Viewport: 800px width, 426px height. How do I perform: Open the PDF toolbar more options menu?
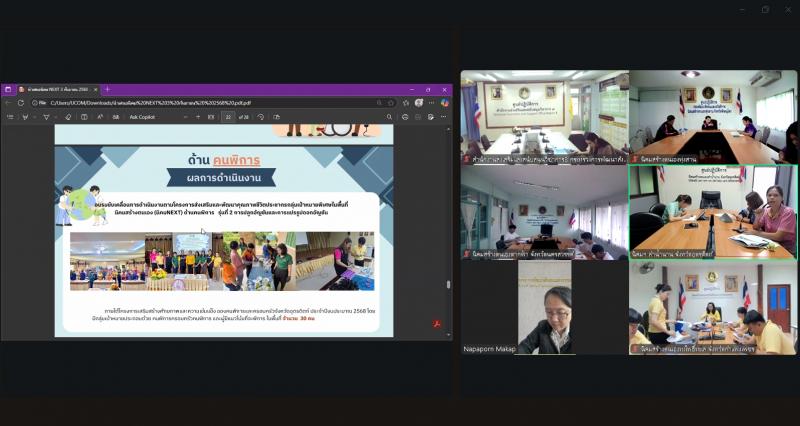[x=443, y=117]
